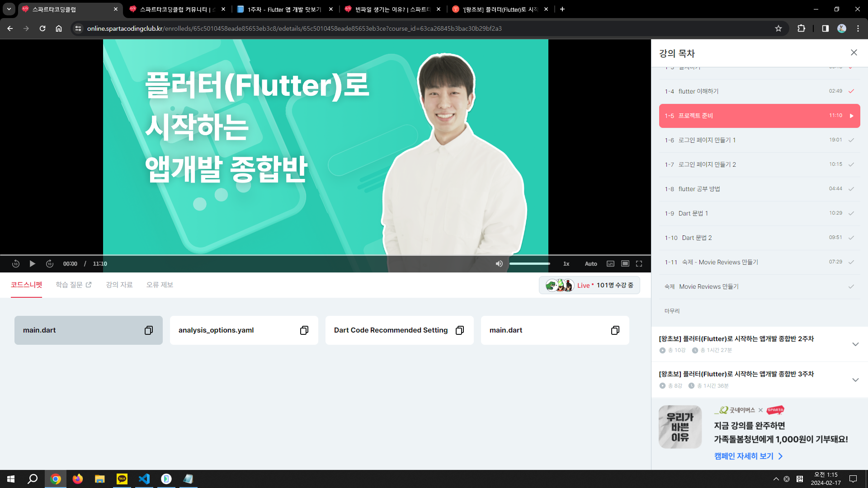Play current lesson 1-5 프로젝트 준비
The image size is (868, 488).
759,116
